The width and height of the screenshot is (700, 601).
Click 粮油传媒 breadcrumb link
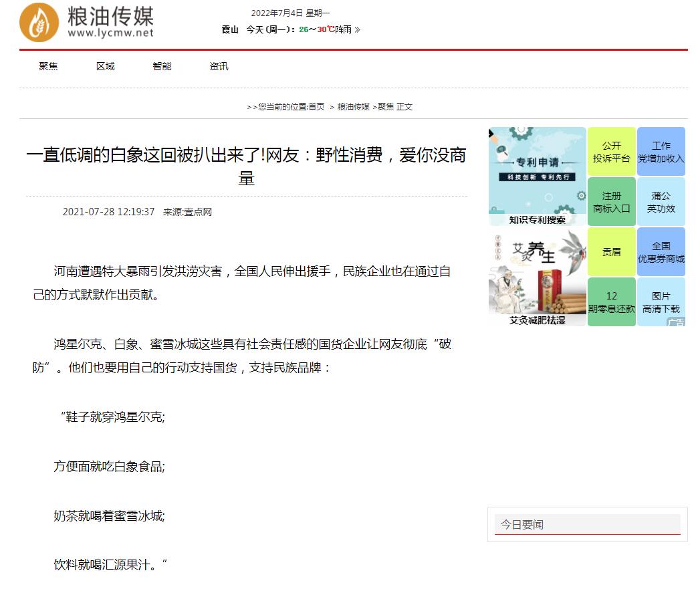click(x=354, y=107)
